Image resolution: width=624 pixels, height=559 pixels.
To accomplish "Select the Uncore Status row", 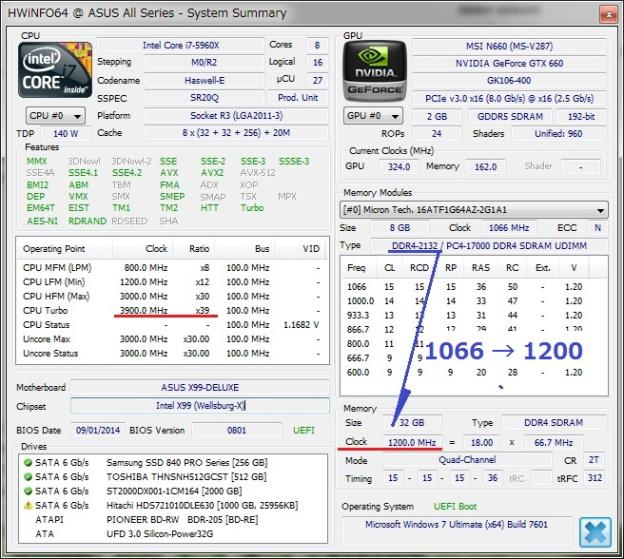I will coord(172,353).
